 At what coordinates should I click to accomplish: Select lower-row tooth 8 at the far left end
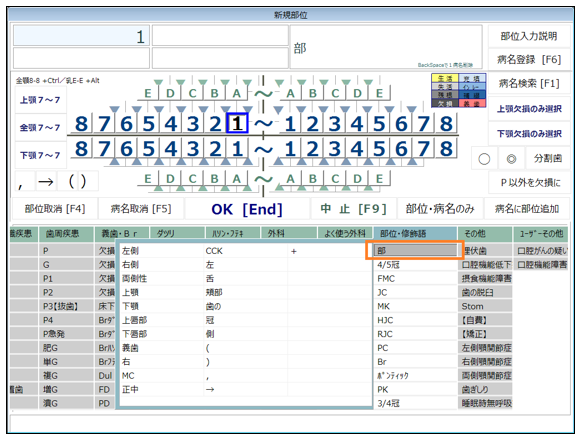coord(81,149)
